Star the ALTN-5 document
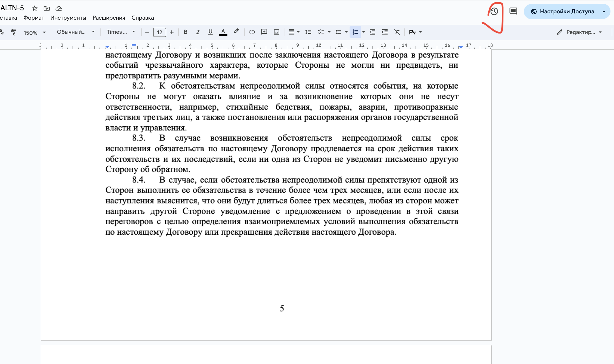The width and height of the screenshot is (614, 364). click(35, 8)
